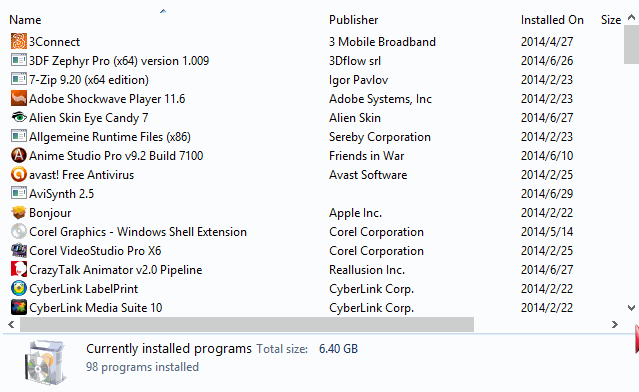The width and height of the screenshot is (639, 392).
Task: Sort the list by Name column header
Action: click(25, 20)
